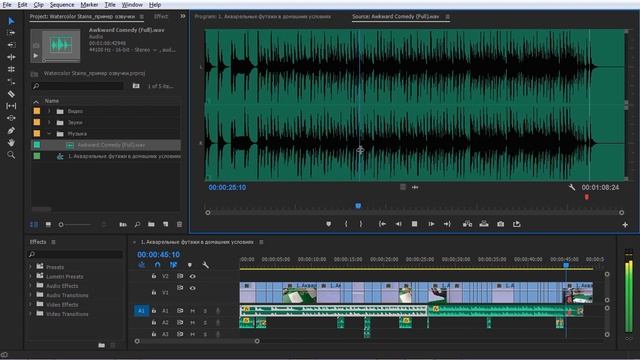Stop playback in Source monitor
The height and width of the screenshot is (360, 640).
tap(415, 224)
